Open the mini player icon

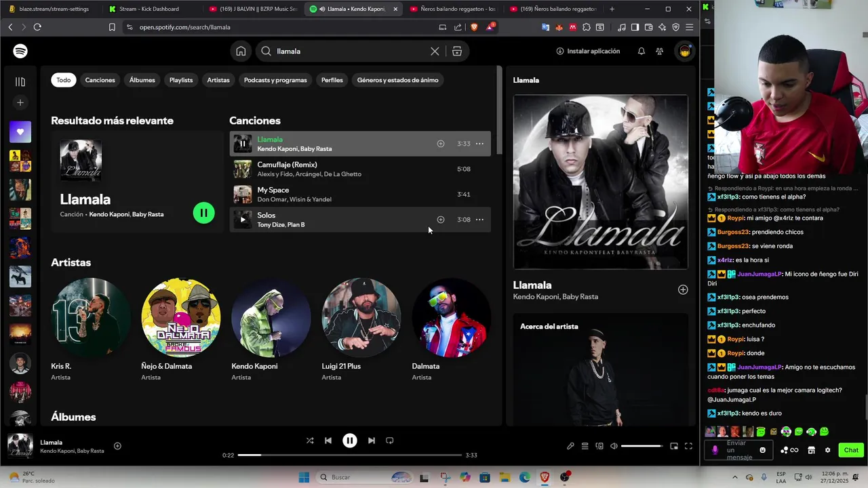coord(674,446)
